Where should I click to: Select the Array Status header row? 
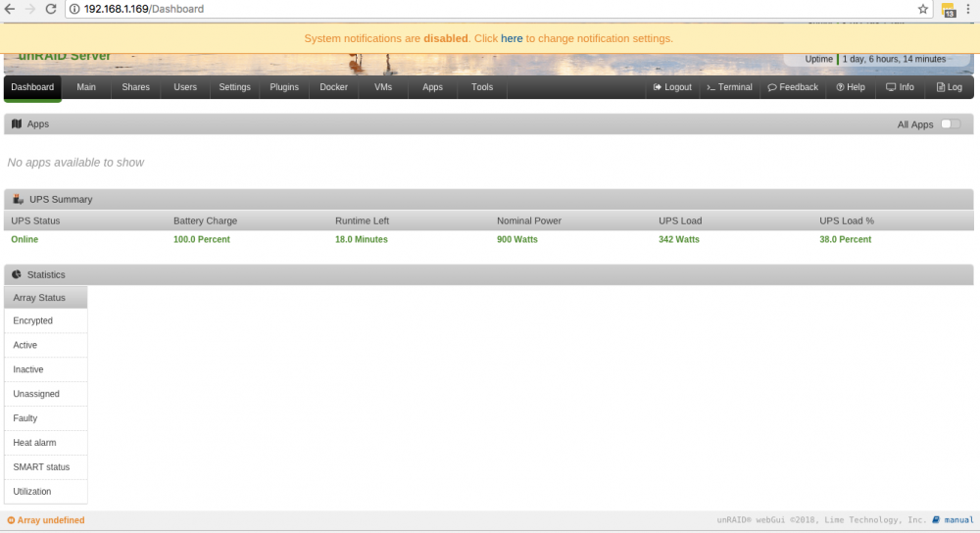(46, 298)
